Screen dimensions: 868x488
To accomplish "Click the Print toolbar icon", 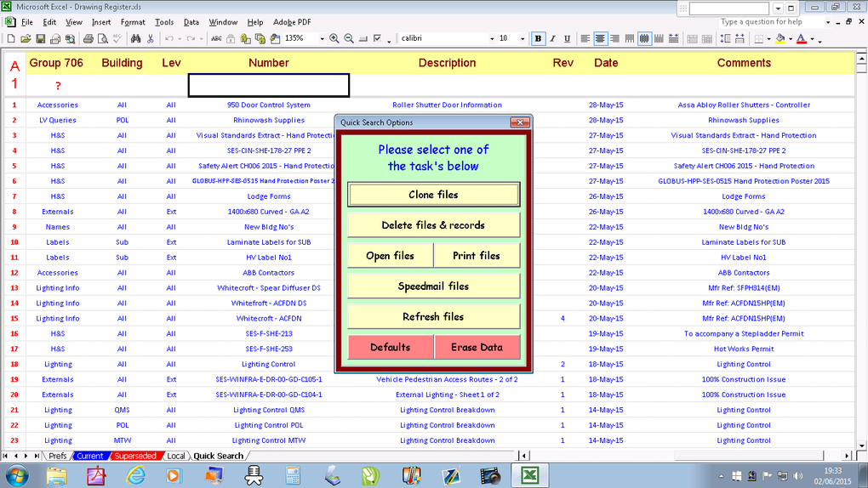I will tap(88, 39).
